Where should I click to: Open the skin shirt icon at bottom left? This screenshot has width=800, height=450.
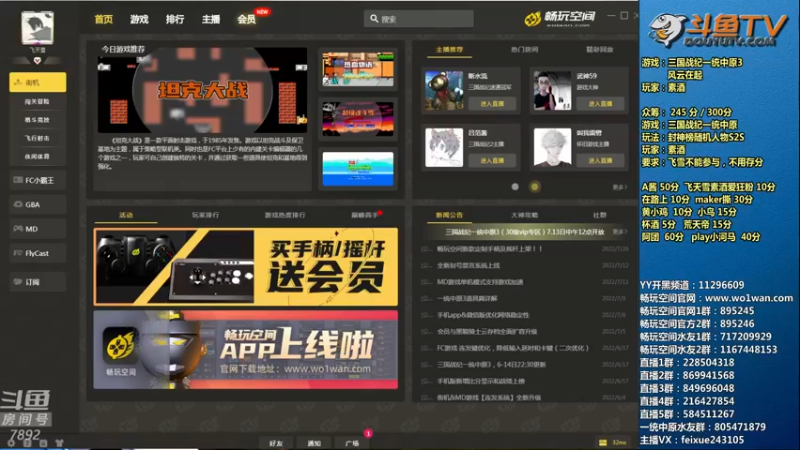[x=59, y=443]
